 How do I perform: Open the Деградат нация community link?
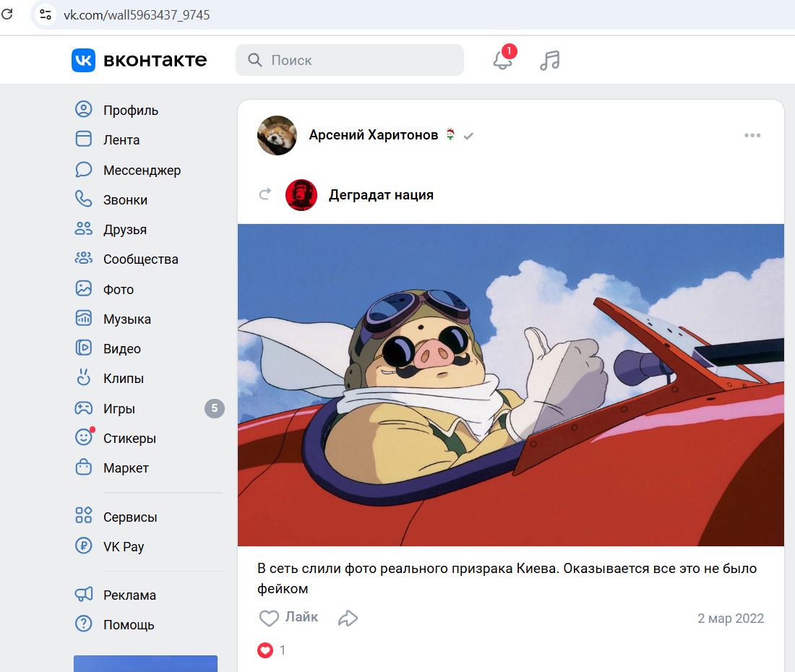[382, 195]
